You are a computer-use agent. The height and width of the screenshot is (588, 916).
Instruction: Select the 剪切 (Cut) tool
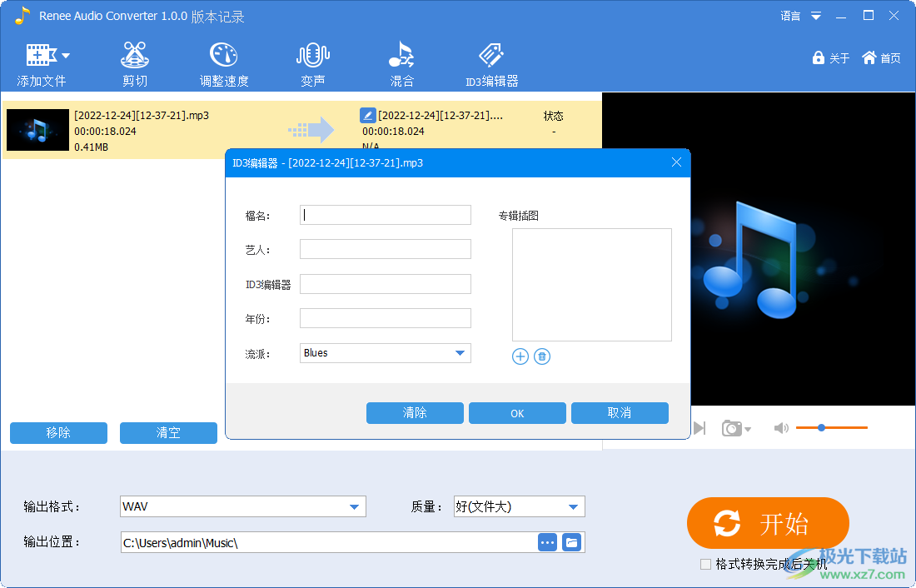[x=134, y=60]
